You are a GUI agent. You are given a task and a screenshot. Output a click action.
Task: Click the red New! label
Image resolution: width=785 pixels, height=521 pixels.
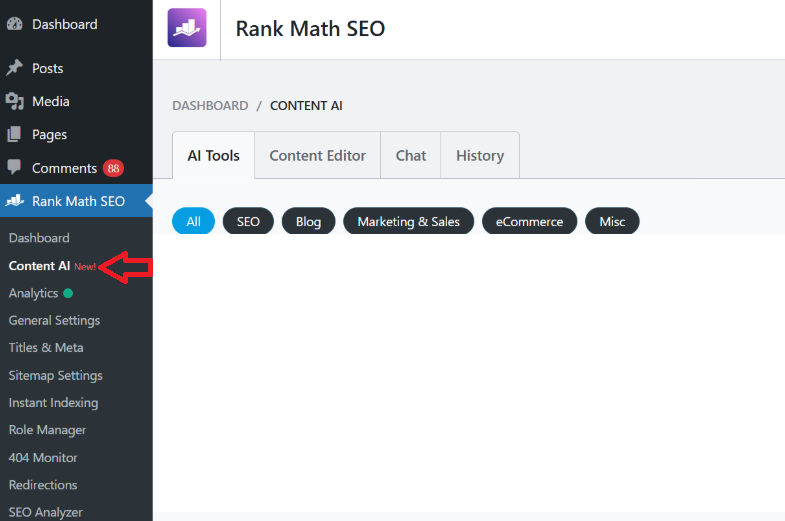[x=85, y=267]
